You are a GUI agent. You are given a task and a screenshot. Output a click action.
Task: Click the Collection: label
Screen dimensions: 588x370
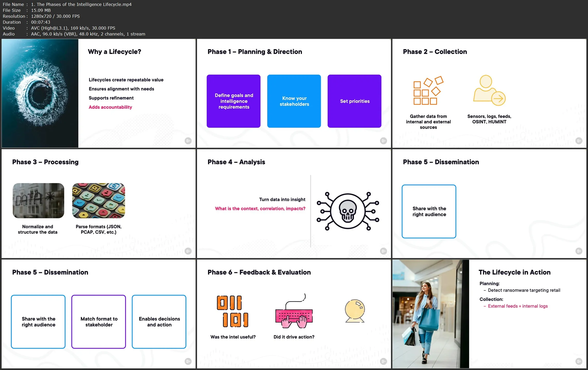(x=491, y=299)
